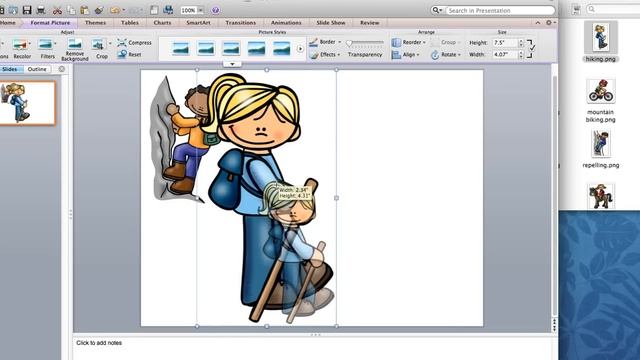The height and width of the screenshot is (360, 640).
Task: Expand the Crop options dropdown arrow
Action: click(x=110, y=43)
